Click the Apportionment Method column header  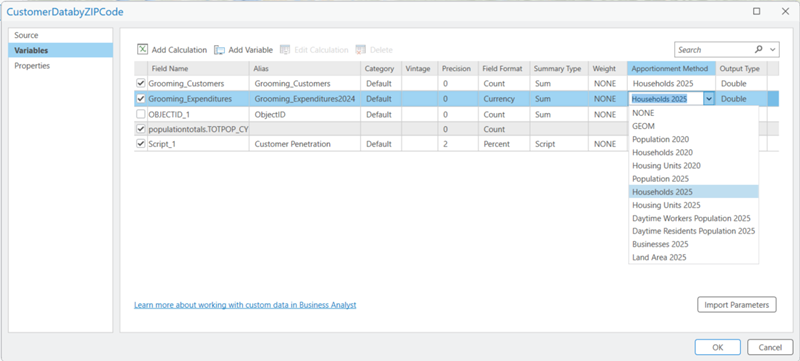tap(671, 68)
